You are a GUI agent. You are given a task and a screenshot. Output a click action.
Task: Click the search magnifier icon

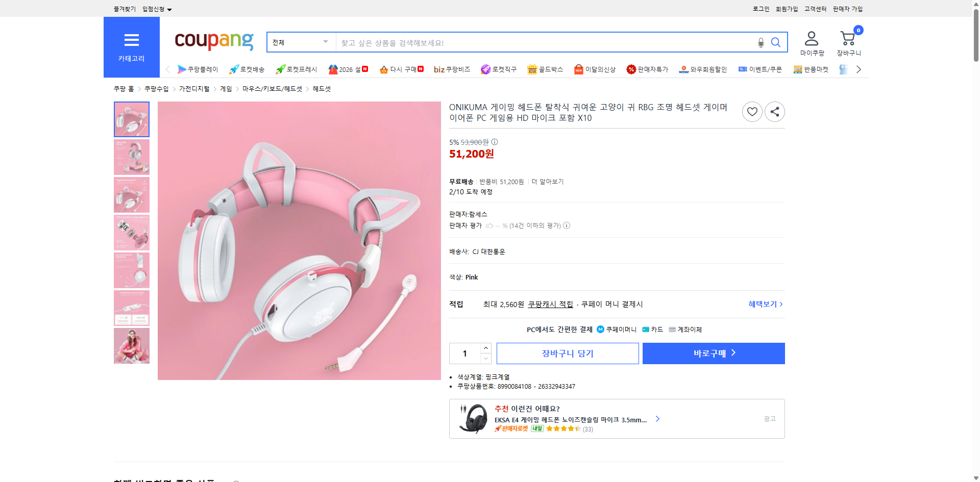click(775, 42)
